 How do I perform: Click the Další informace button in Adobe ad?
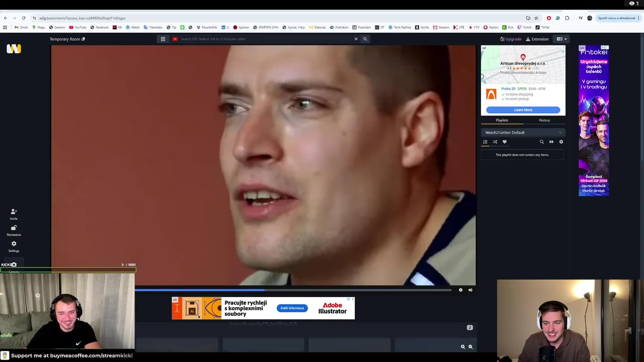(292, 308)
